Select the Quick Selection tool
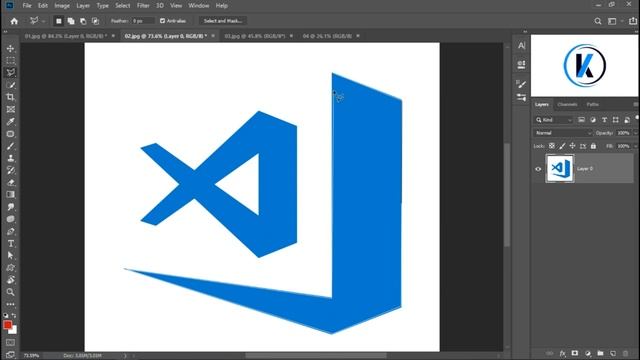The height and width of the screenshot is (360, 640). pos(11,85)
